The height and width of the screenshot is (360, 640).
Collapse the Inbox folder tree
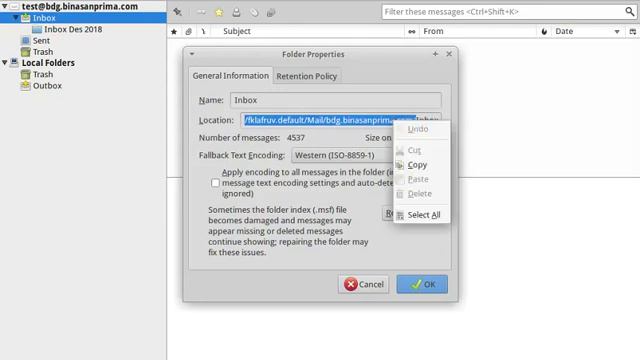16,18
